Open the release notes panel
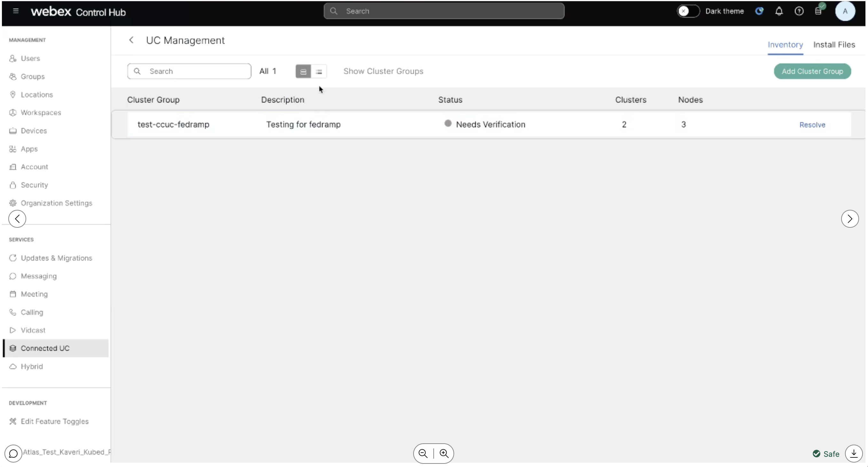 pos(819,11)
